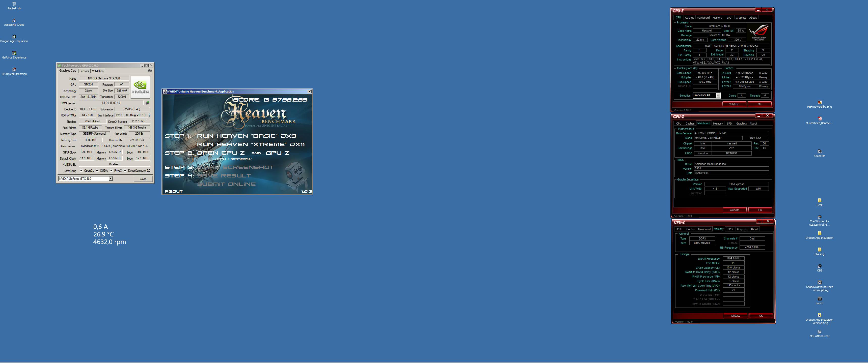868x363 pixels.
Task: Click the 4632,0 rpm desktop gadget reading
Action: click(x=110, y=242)
